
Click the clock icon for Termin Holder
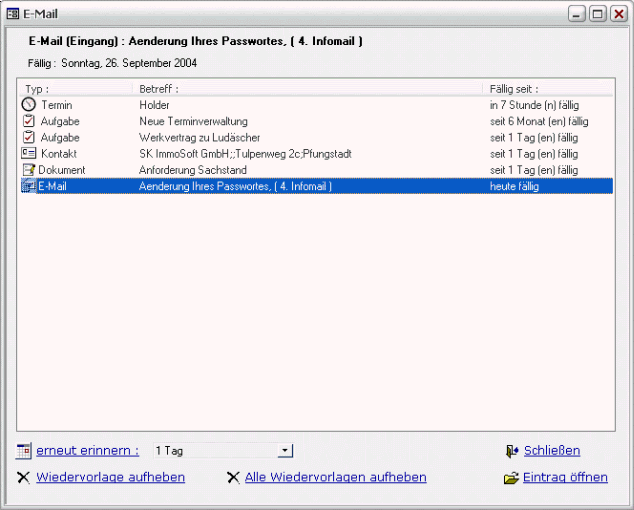28,105
